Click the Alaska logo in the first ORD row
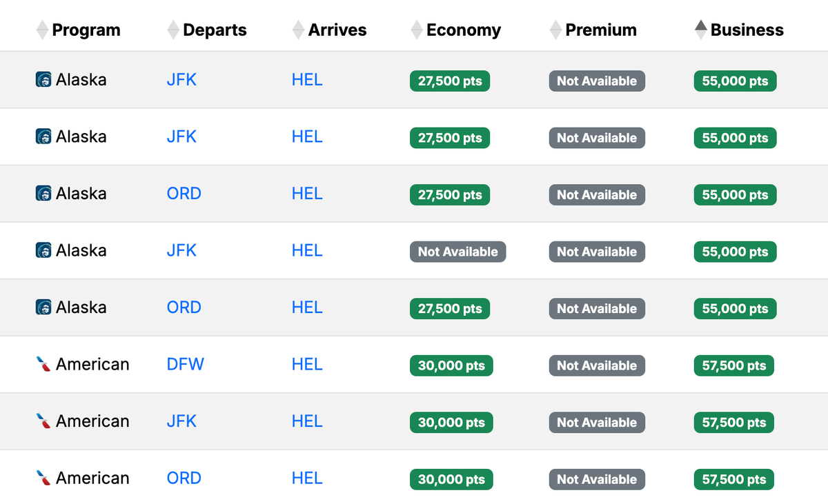Screen dimensions: 828x504 [42, 194]
